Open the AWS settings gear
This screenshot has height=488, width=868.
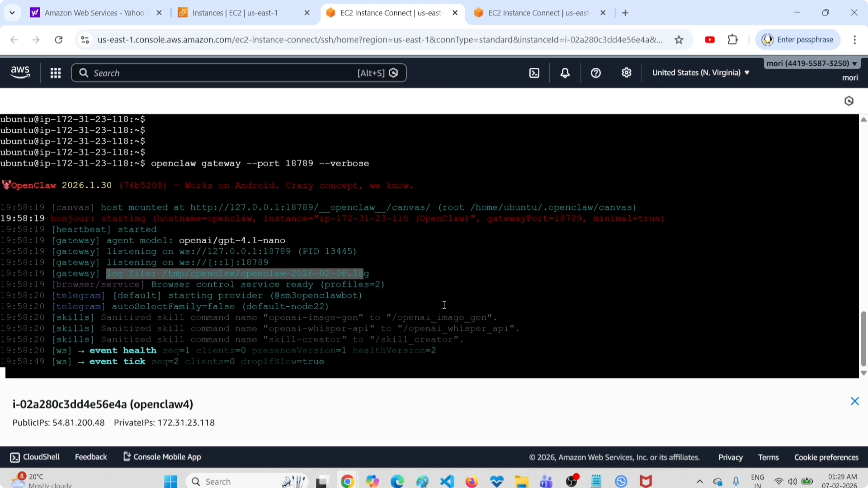click(626, 73)
